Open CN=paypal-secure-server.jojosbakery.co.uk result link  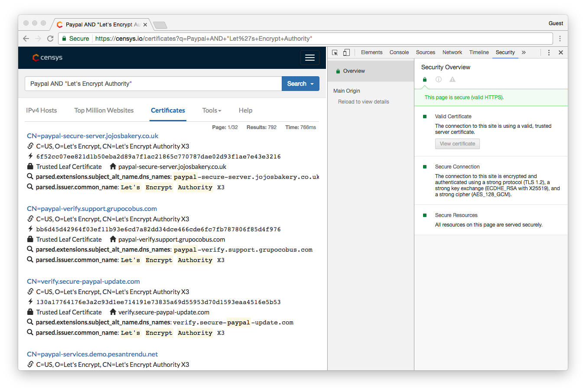[x=93, y=136]
